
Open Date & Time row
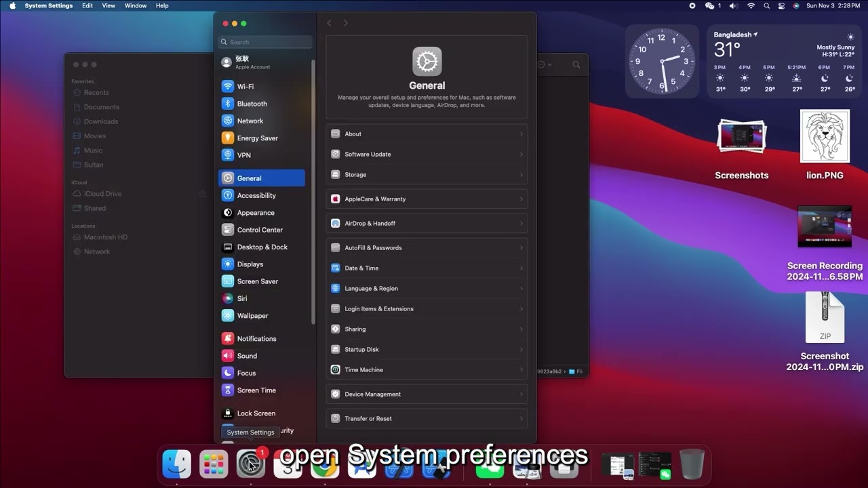(427, 268)
